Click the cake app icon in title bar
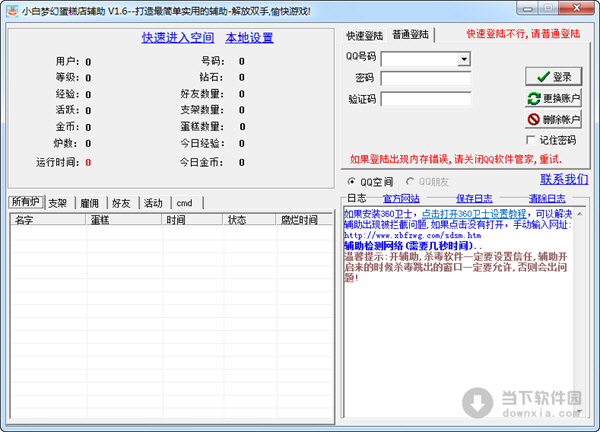The width and height of the screenshot is (600, 432). coord(13,11)
